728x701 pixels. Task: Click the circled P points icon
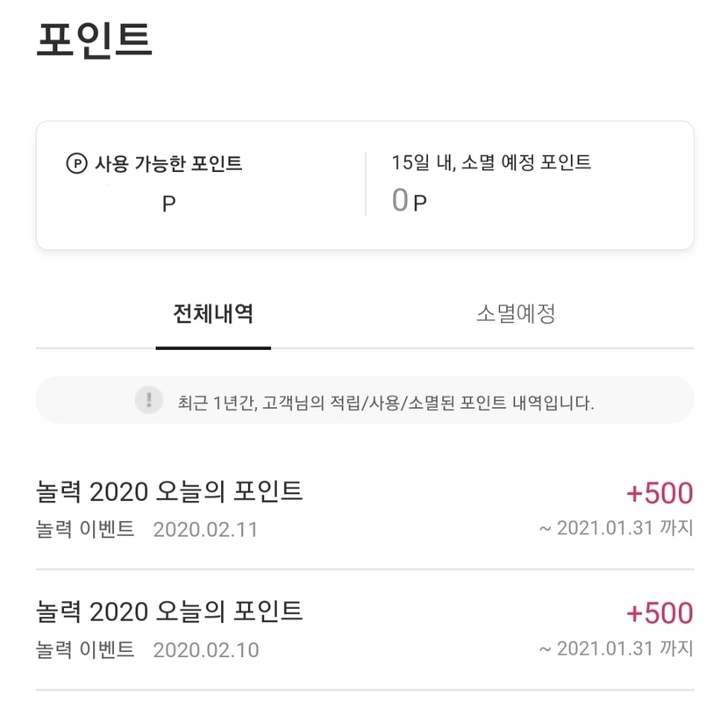77,163
